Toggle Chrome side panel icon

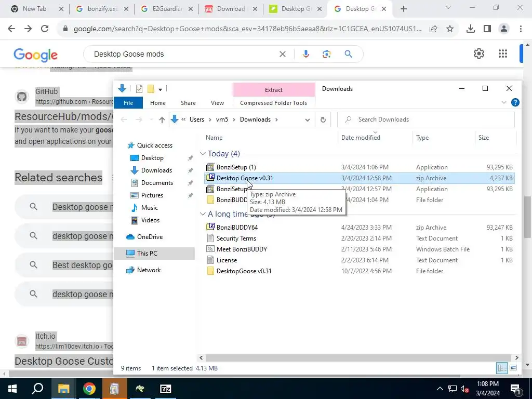[x=487, y=29]
